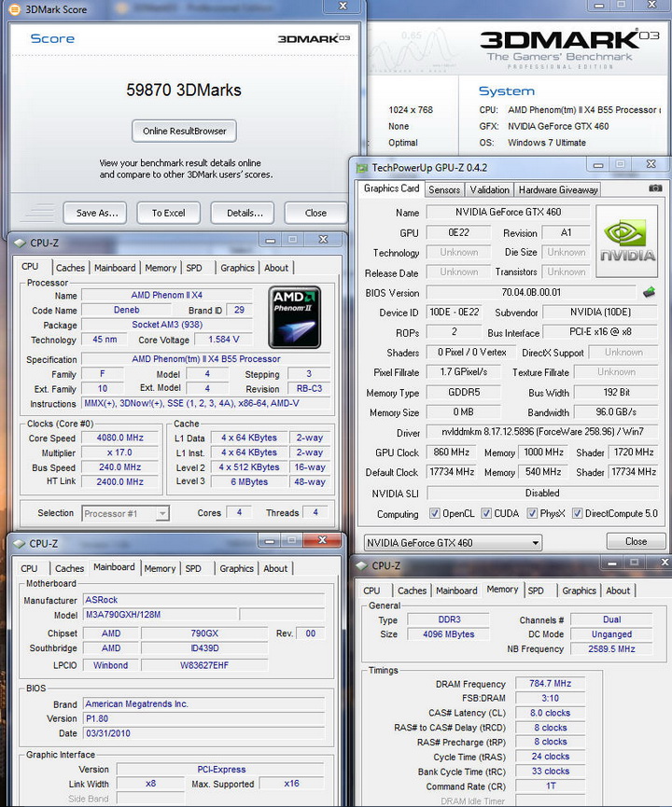Open Memory tab in top CPU-Z window
The width and height of the screenshot is (672, 807).
pos(161,268)
